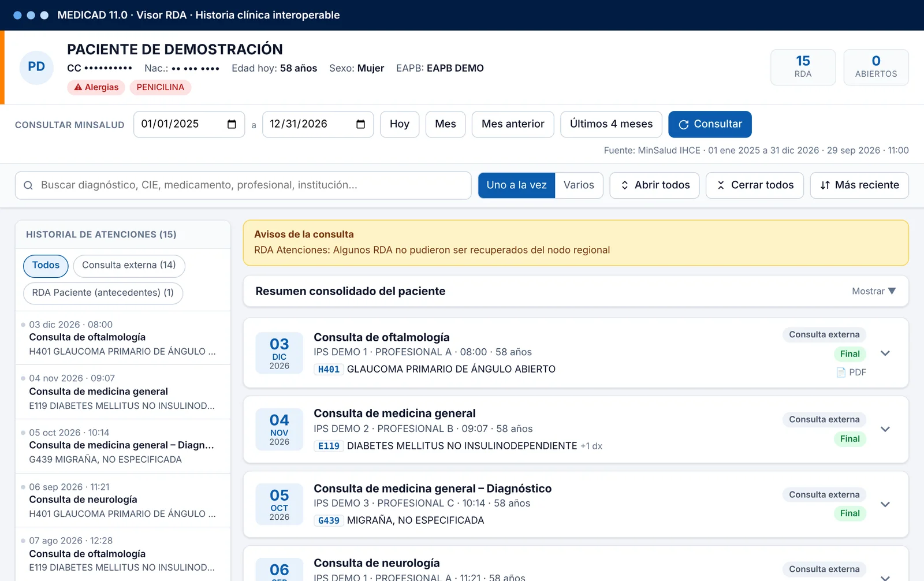The width and height of the screenshot is (924, 581).
Task: Open 05 oct 2026 medicina general entry
Action: 122,446
